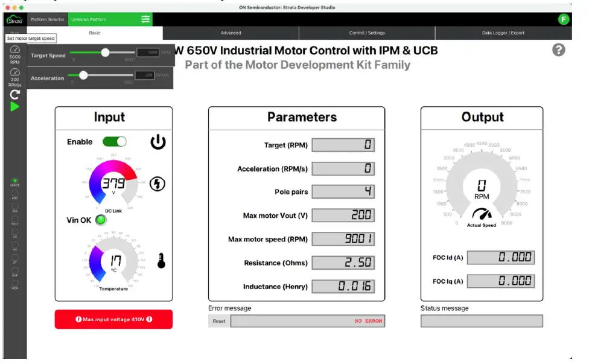Click the Target (RPM) value field
The height and width of the screenshot is (364, 589).
(343, 145)
